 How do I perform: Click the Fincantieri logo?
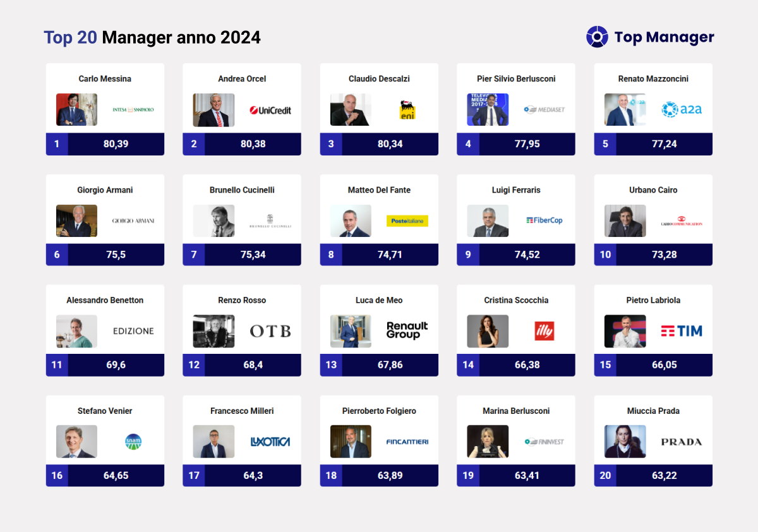[407, 442]
